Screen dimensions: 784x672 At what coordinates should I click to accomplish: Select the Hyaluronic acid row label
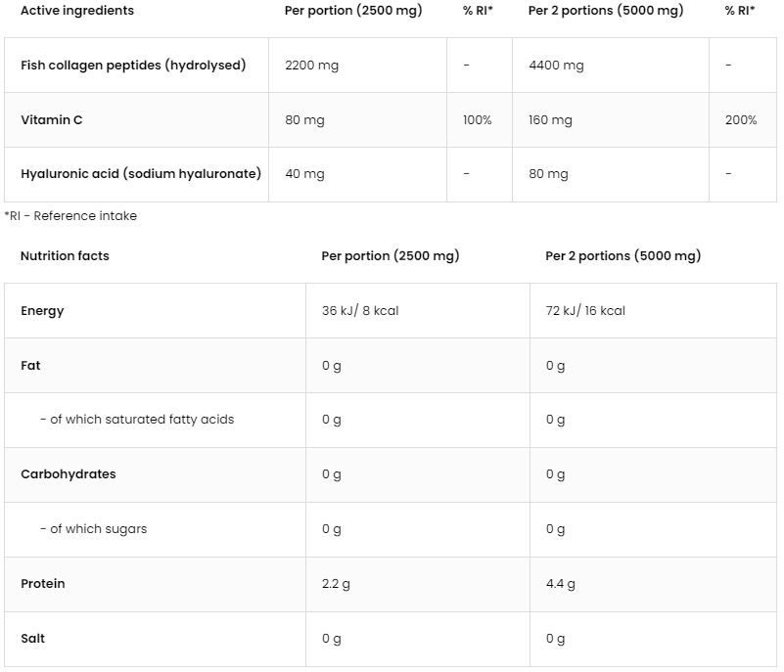point(141,174)
